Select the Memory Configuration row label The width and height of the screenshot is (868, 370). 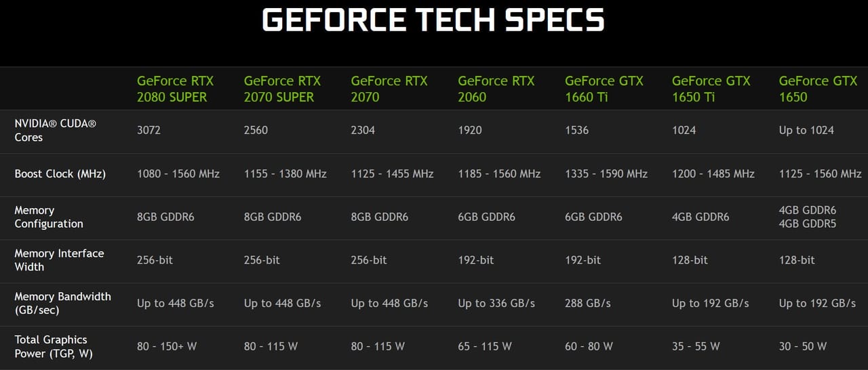[49, 217]
